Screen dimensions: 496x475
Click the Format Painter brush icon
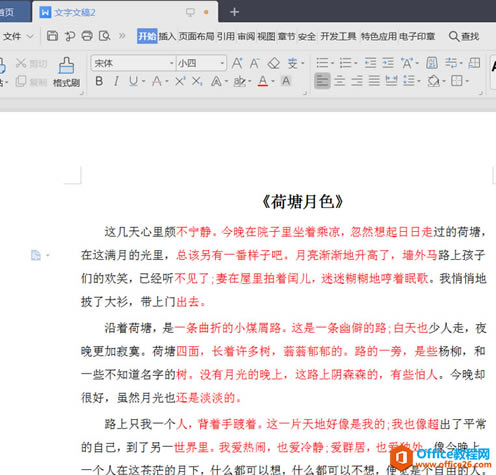tap(66, 65)
